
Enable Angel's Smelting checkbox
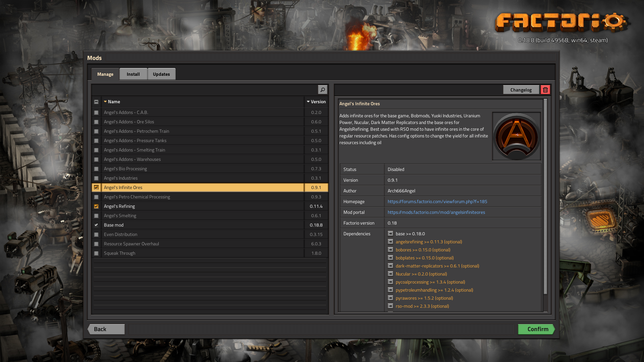(x=96, y=216)
